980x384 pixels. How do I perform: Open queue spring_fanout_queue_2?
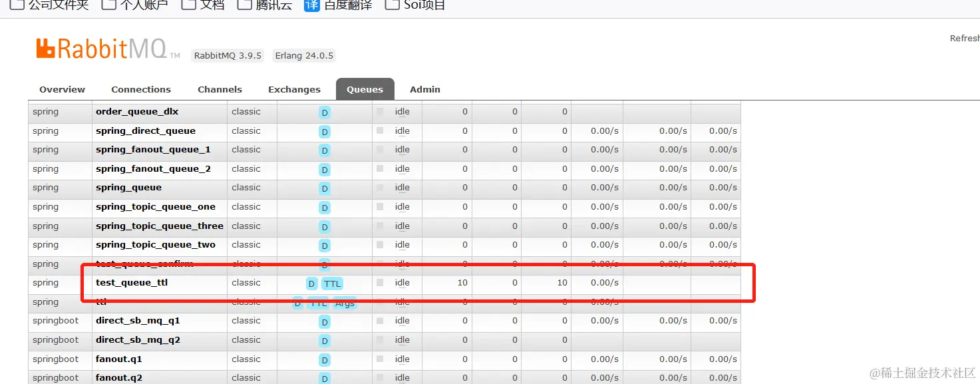coord(153,168)
